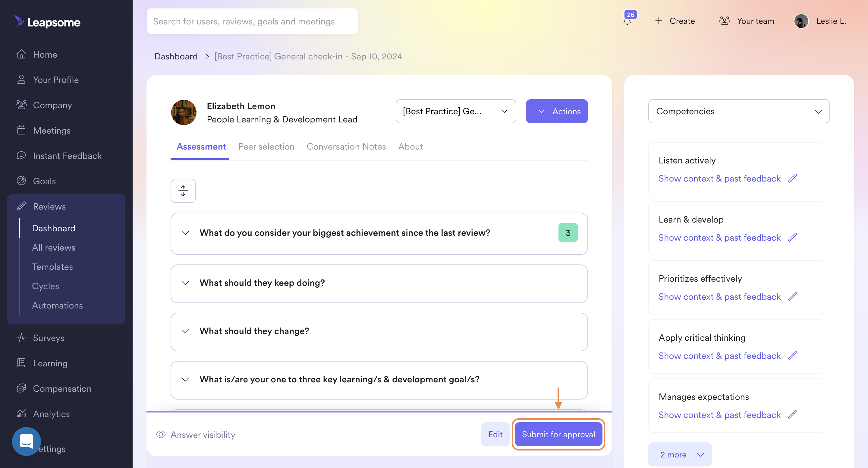Edit the Learn & develop competency pencil
Viewport: 868px width, 468px height.
coord(793,237)
